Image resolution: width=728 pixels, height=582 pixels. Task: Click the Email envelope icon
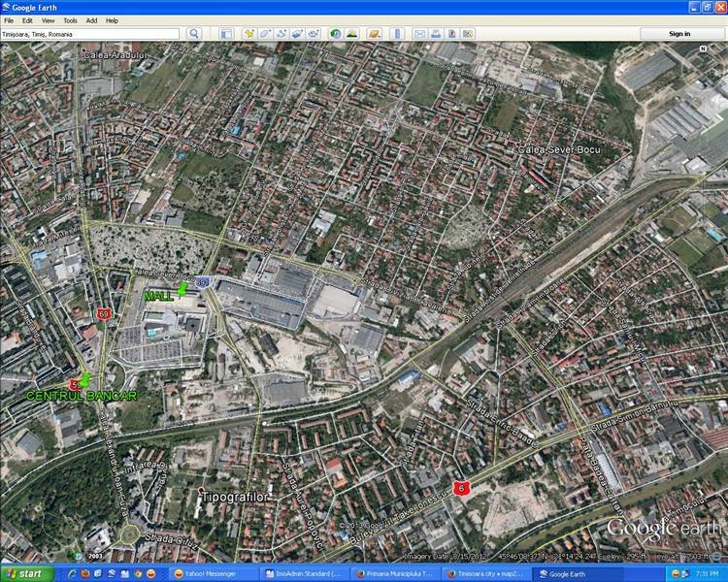(420, 34)
